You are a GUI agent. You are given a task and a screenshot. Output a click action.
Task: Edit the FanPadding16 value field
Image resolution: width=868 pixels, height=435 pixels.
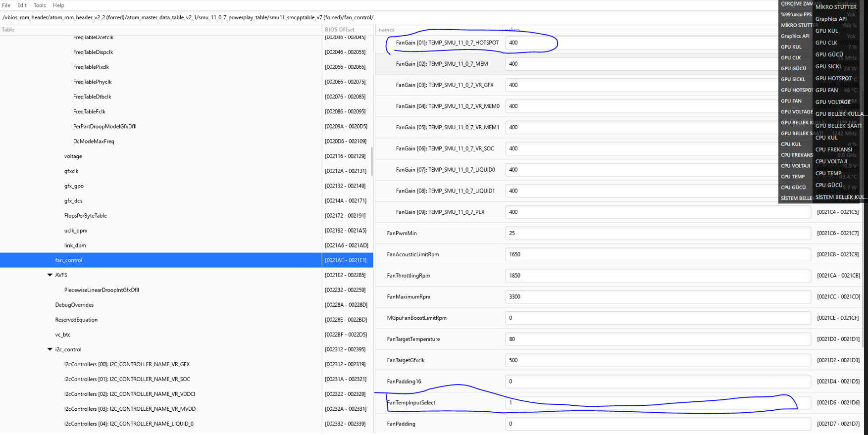coord(658,382)
